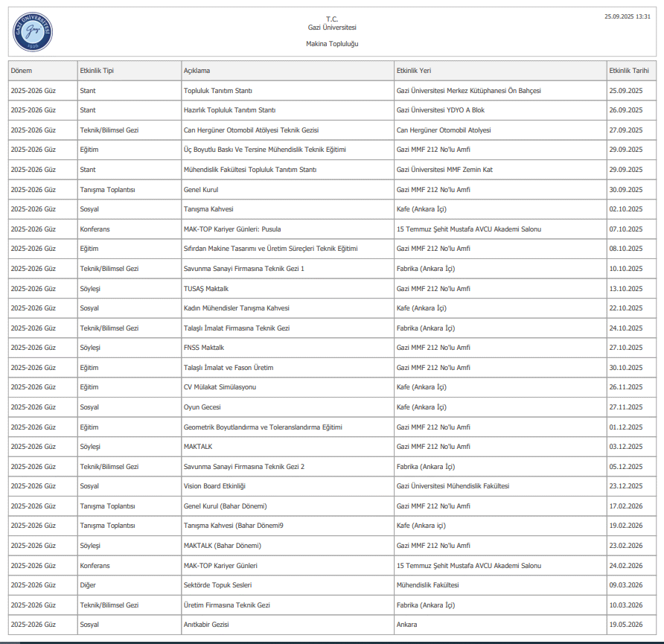Click the Etkinlik Yeri column header
Image resolution: width=664 pixels, height=644 pixels.
414,71
